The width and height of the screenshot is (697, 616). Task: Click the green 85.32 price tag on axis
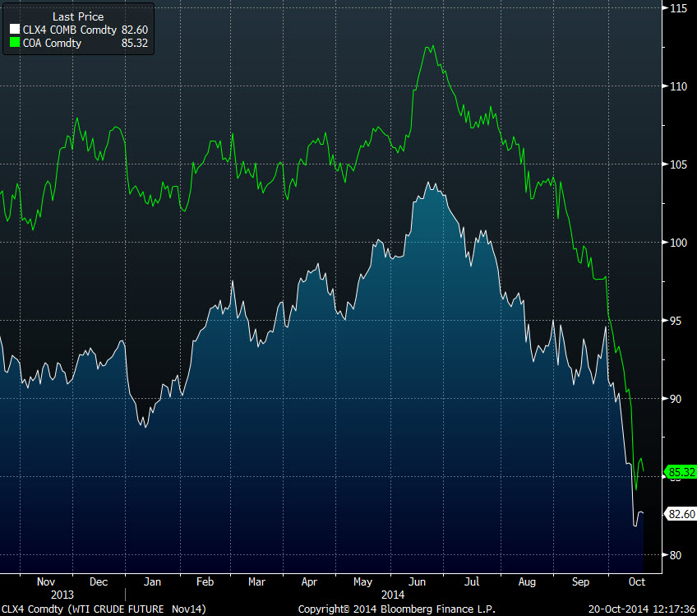(681, 473)
